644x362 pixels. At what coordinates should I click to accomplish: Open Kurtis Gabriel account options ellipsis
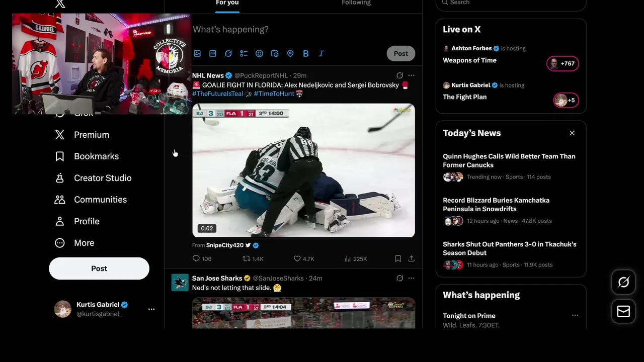pyautogui.click(x=151, y=309)
